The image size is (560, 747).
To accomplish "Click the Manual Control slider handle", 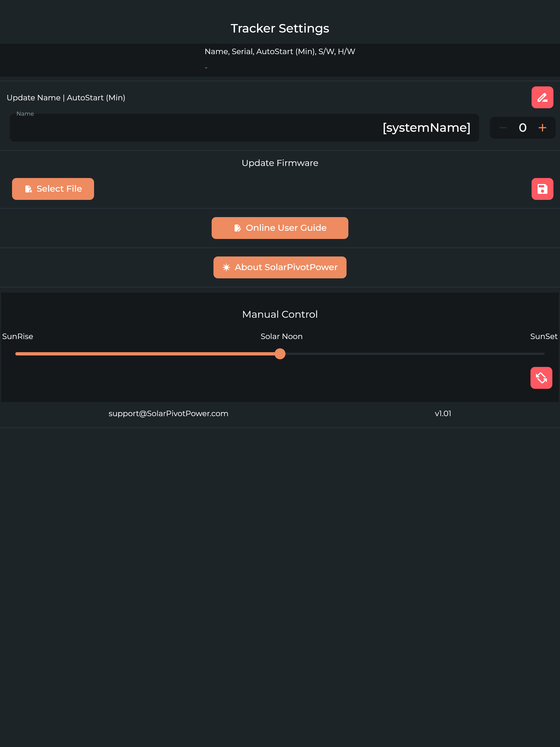I will 280,354.
